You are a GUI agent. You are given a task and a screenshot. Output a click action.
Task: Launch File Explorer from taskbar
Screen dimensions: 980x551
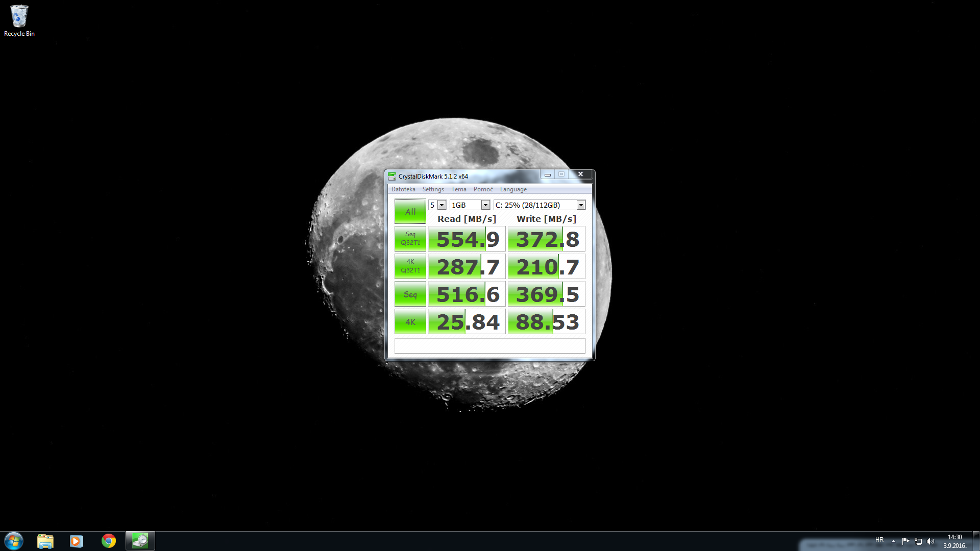(x=45, y=541)
